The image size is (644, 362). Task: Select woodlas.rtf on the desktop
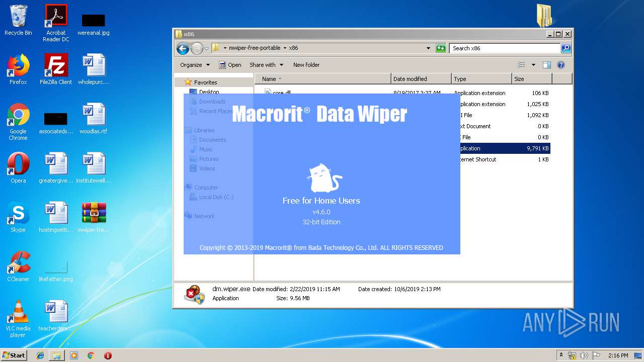94,119
